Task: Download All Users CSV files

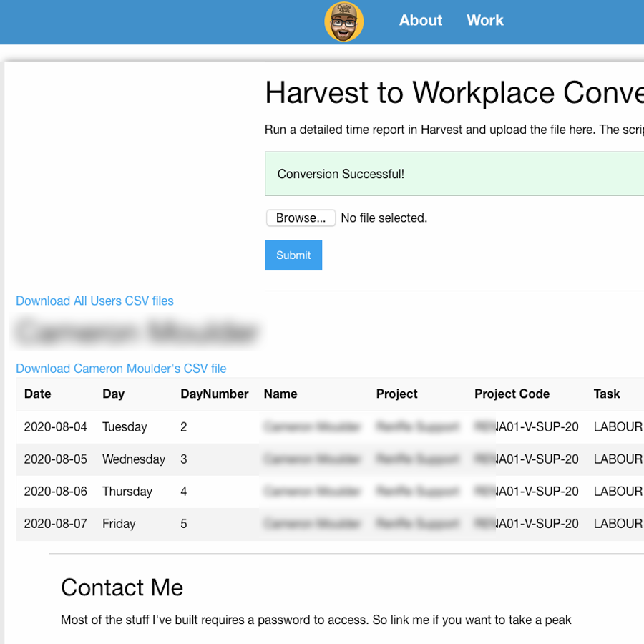Action: click(x=94, y=301)
